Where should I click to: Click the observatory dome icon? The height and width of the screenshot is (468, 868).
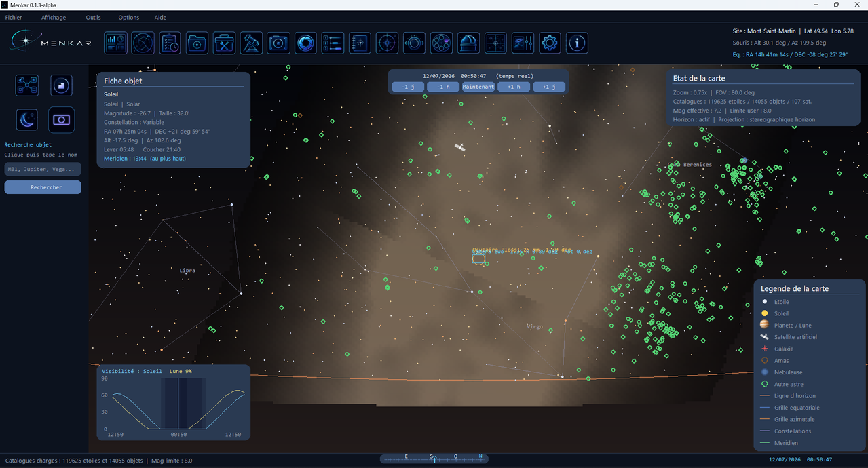(469, 43)
